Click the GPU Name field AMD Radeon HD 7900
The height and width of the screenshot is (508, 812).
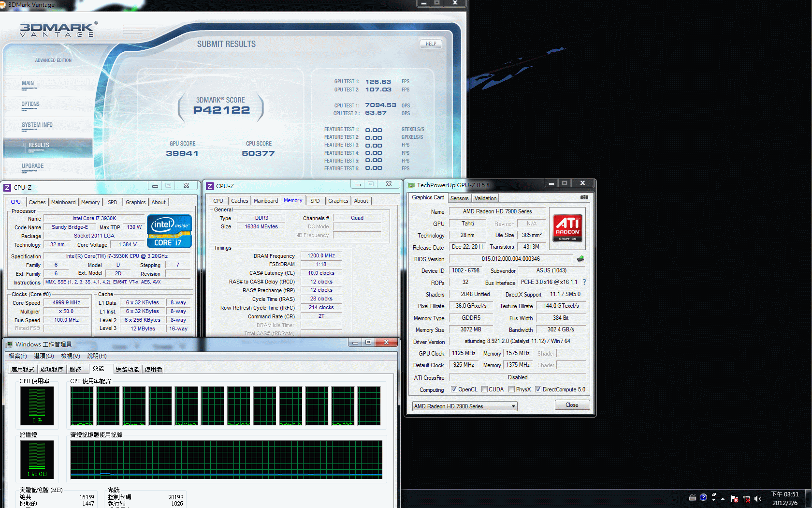(x=497, y=211)
